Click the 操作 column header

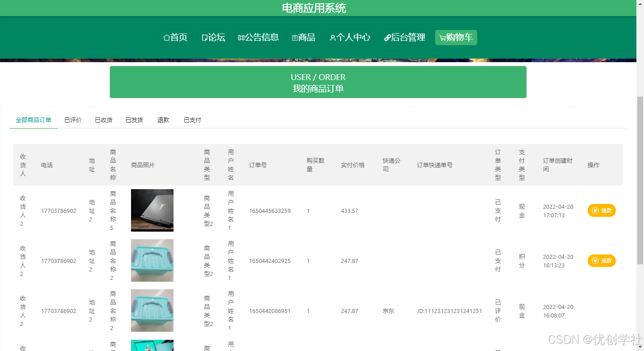(x=593, y=165)
